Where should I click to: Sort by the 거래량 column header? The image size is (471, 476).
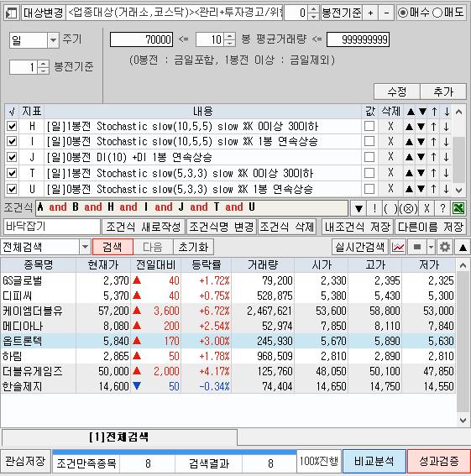(x=263, y=264)
